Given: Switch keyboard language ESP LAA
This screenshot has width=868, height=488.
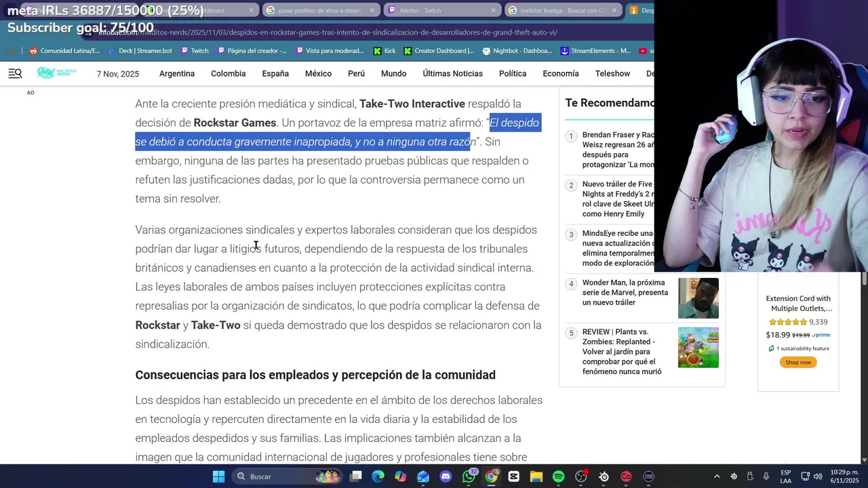Looking at the screenshot, I should pos(785,476).
